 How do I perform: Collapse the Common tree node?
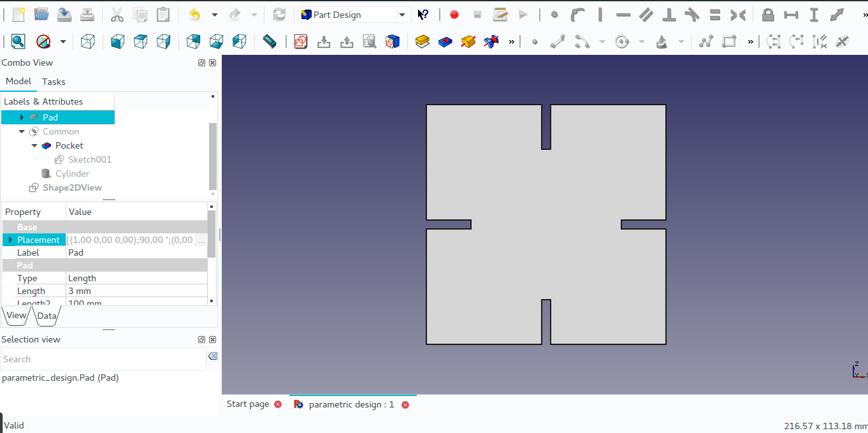(21, 131)
